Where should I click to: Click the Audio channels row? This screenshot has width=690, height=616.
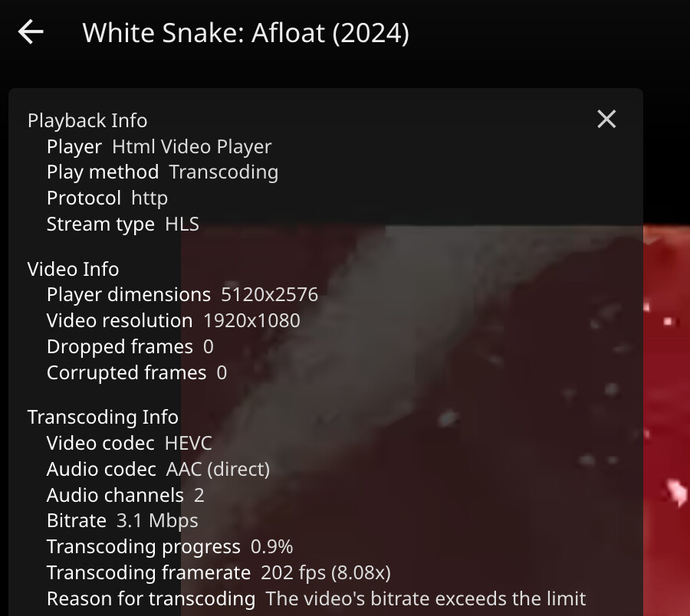(x=125, y=495)
